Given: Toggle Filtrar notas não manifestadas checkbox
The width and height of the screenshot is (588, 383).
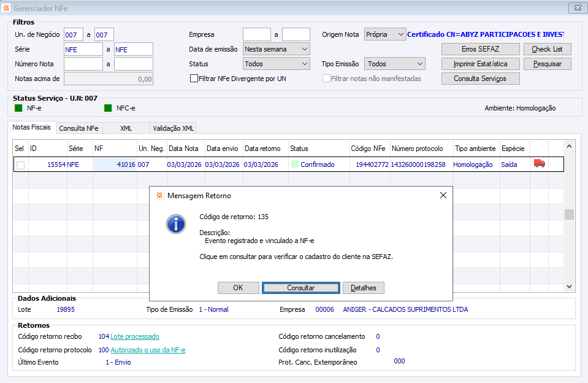Looking at the screenshot, I should coord(326,79).
